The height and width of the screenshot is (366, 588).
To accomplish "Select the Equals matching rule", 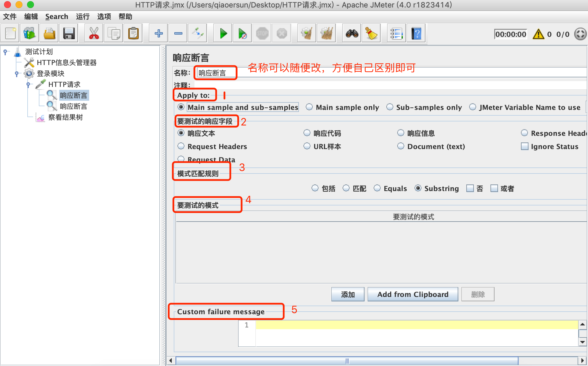I will (x=377, y=188).
